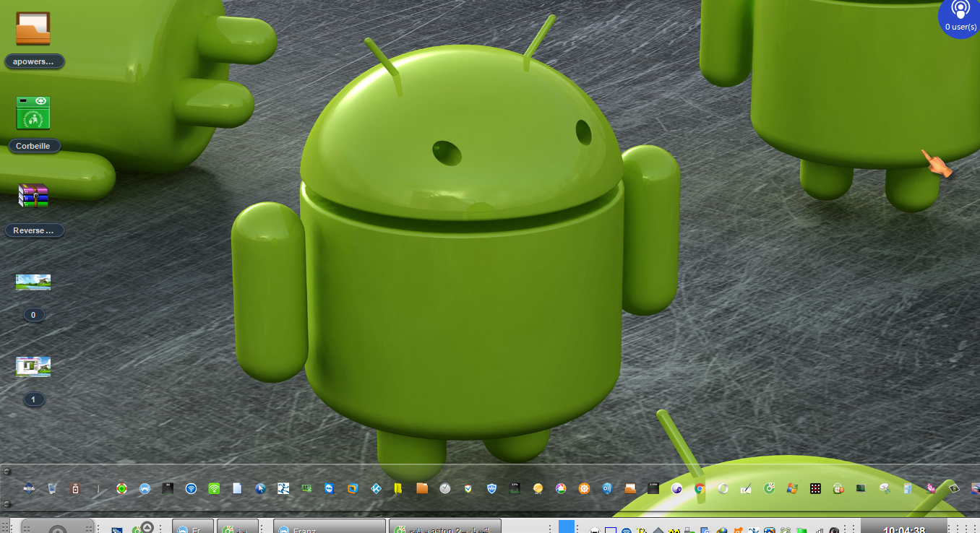Launch the Windows flag dock icon
The image size is (980, 533).
792,488
